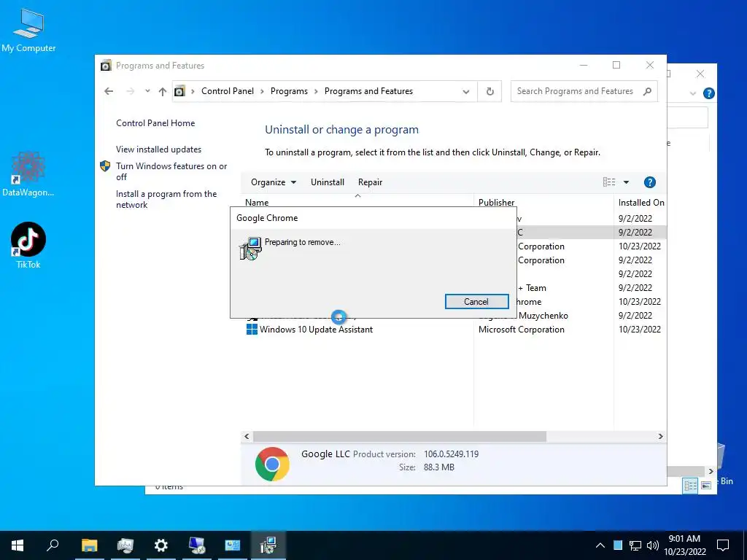
Task: Click the Repair toolbar command
Action: (x=370, y=182)
